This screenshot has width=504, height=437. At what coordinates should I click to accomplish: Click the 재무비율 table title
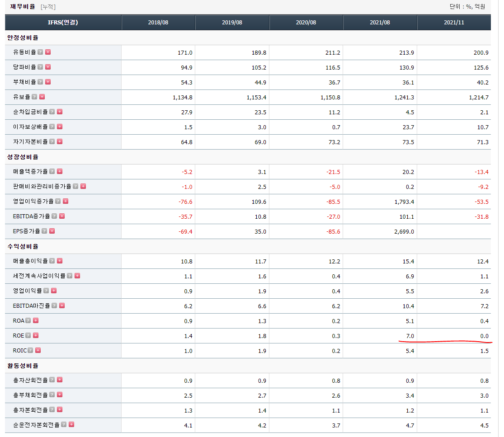(23, 6)
